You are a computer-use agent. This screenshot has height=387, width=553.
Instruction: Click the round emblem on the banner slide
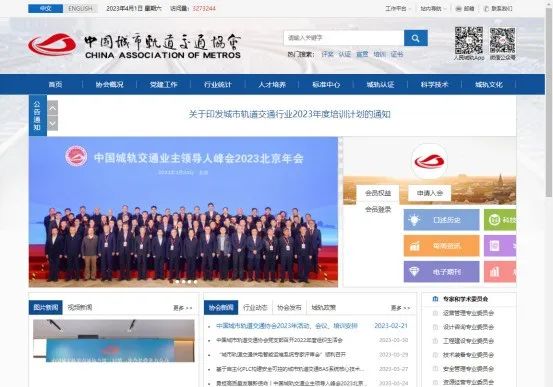coord(76,156)
